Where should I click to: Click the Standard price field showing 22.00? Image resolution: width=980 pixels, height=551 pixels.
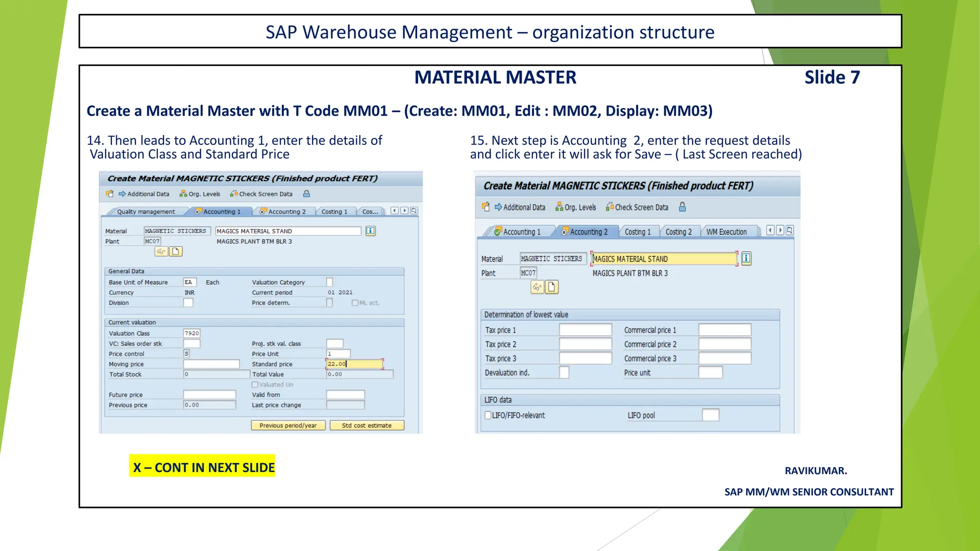(x=354, y=364)
